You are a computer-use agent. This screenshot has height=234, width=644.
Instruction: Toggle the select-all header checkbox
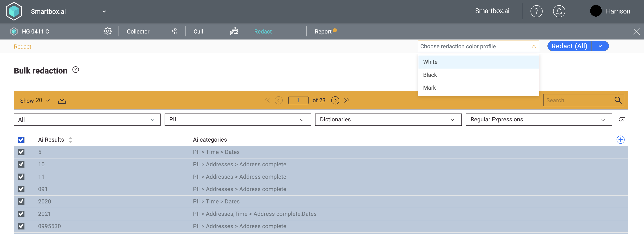pos(21,140)
